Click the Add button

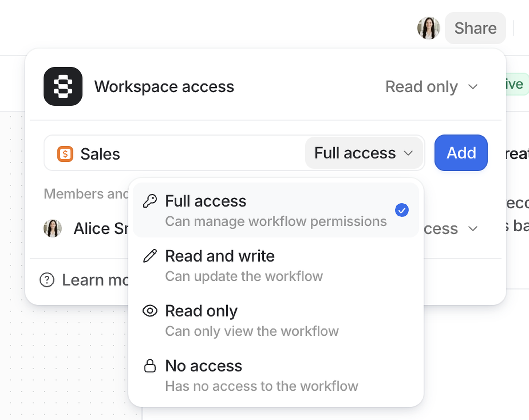[461, 153]
